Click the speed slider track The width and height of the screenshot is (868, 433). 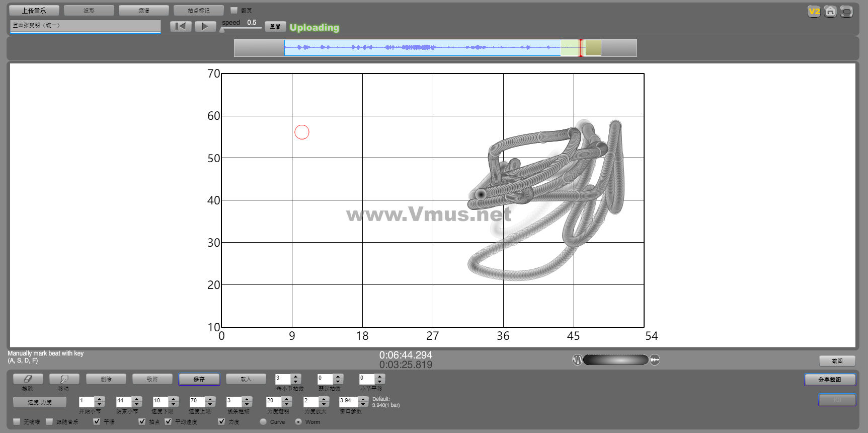(242, 28)
